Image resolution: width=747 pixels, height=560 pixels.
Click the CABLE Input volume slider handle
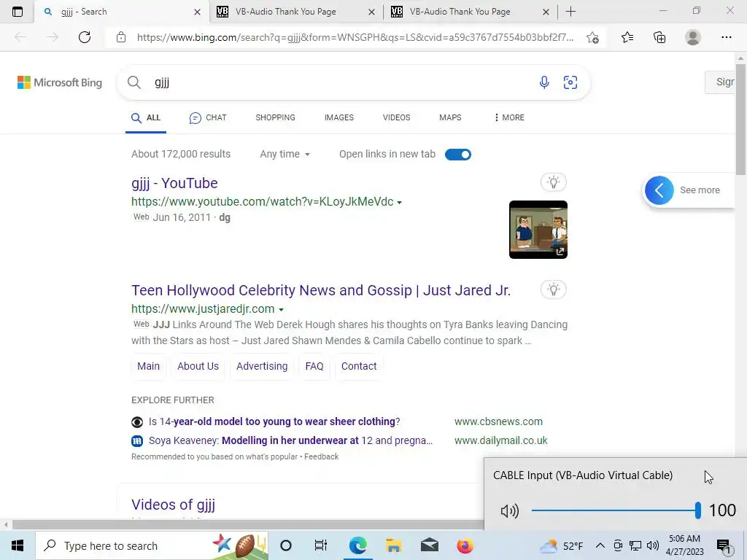click(698, 510)
